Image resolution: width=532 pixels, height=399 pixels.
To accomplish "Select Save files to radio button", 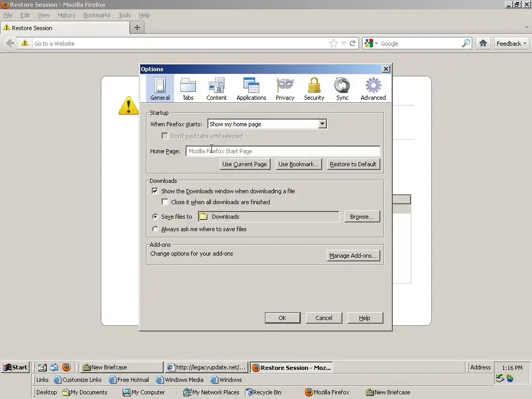I will (155, 217).
